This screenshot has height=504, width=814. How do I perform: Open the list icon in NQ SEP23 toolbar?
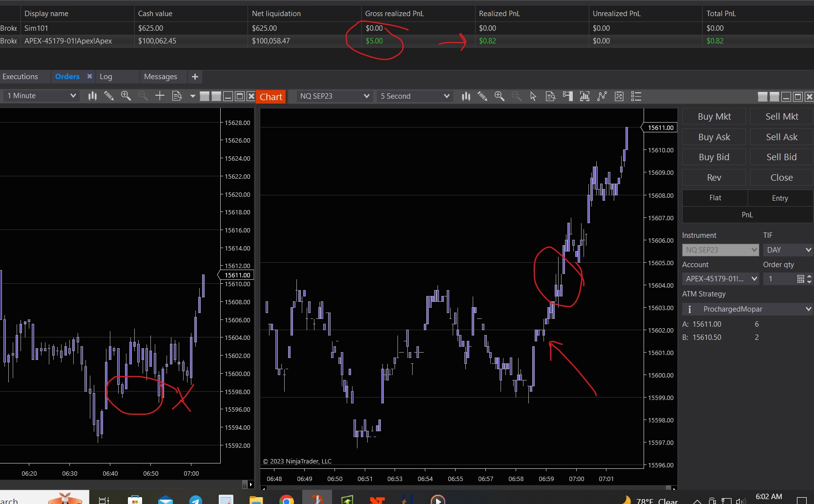pos(636,96)
